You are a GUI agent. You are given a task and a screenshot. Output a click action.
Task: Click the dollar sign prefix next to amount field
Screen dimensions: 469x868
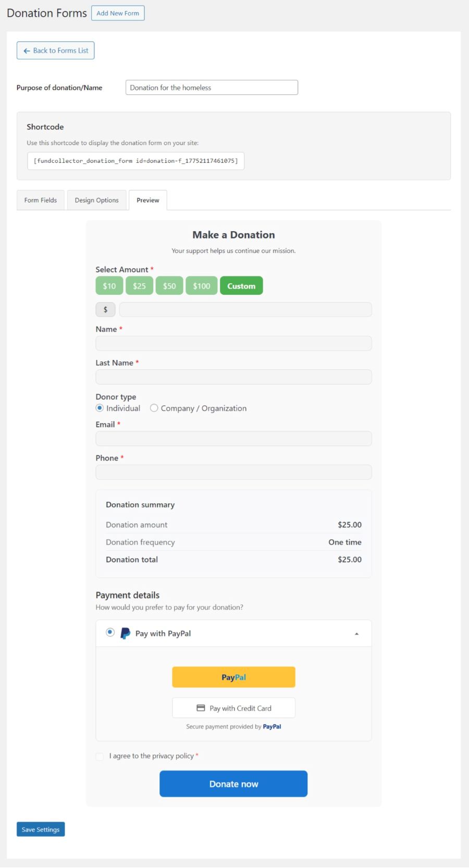point(105,309)
